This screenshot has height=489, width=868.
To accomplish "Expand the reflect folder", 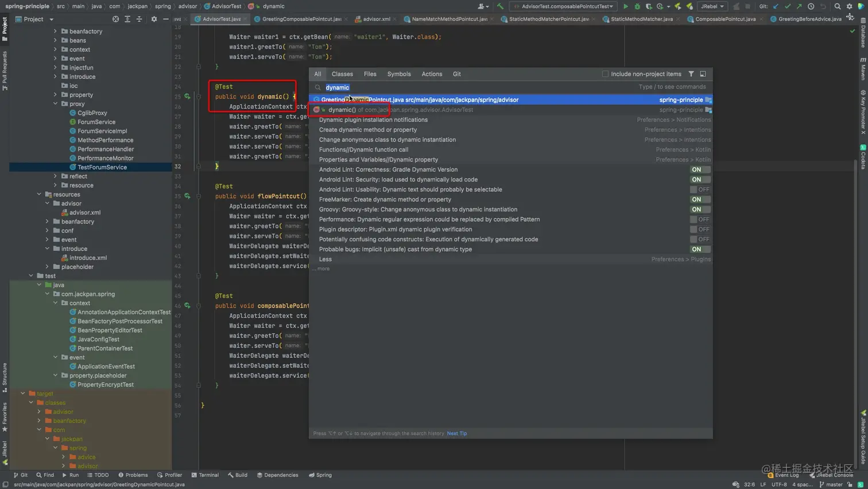I will (56, 176).
